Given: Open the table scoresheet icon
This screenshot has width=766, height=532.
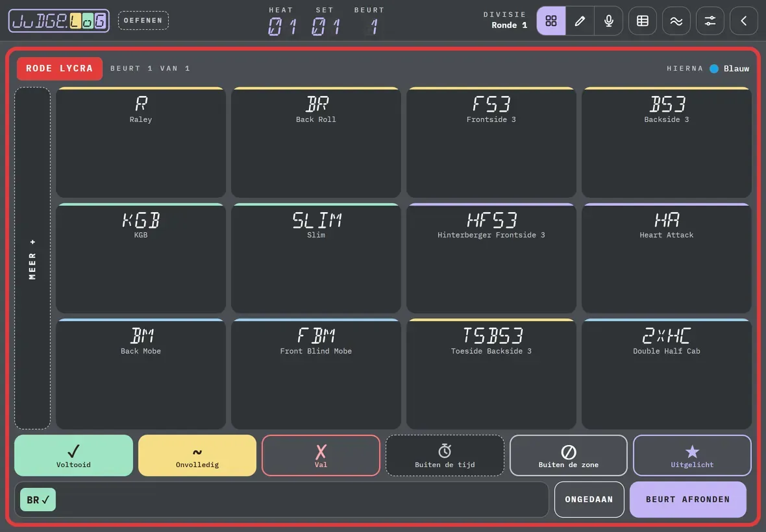Looking at the screenshot, I should click(x=643, y=21).
